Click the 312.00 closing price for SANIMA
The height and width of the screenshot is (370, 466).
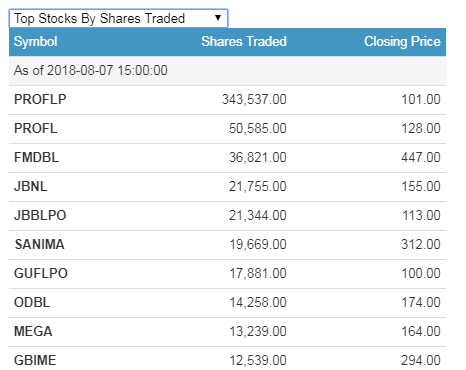421,244
